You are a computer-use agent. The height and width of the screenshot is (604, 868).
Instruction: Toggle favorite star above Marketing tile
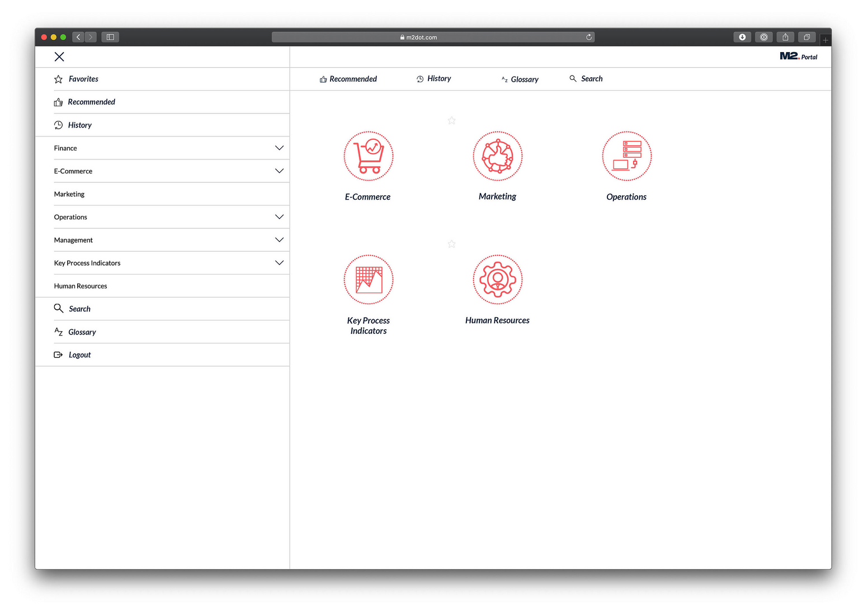(451, 121)
